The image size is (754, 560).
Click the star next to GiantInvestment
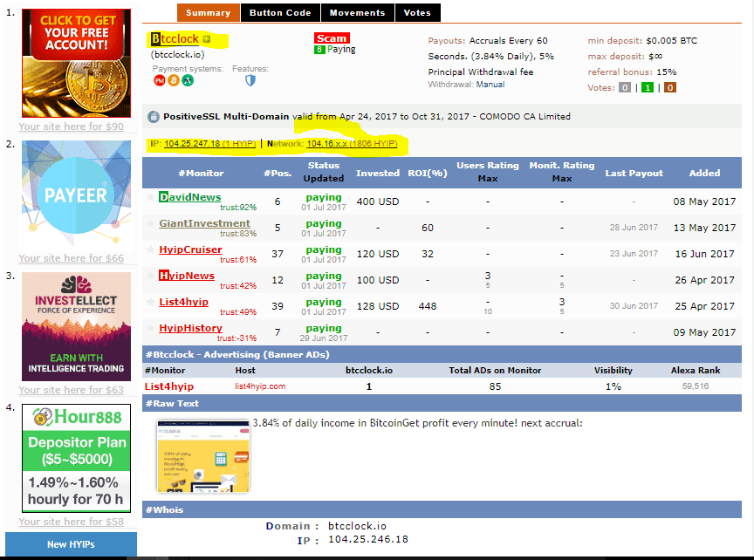(x=150, y=223)
